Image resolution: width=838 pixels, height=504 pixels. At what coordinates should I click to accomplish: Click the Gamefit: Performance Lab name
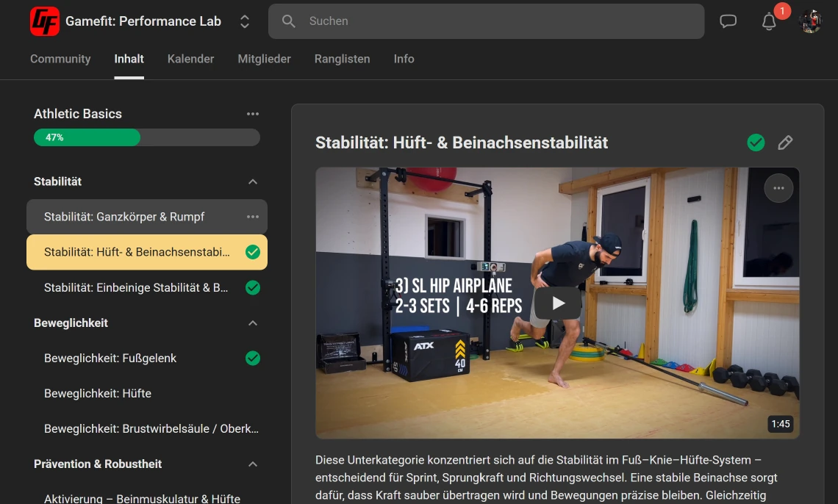click(143, 21)
